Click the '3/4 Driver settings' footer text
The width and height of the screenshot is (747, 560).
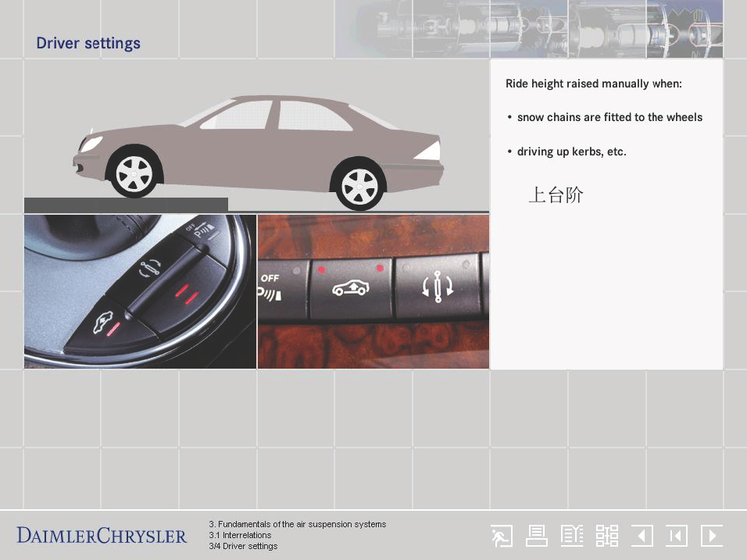[x=243, y=546]
